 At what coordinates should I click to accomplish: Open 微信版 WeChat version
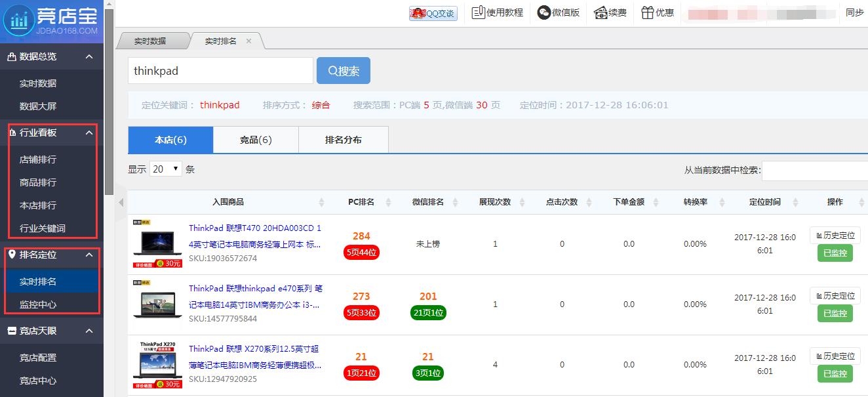[x=559, y=12]
